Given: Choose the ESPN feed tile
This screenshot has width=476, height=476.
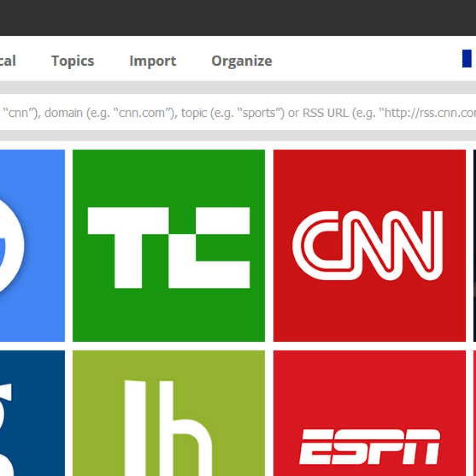Looking at the screenshot, I should 370,413.
